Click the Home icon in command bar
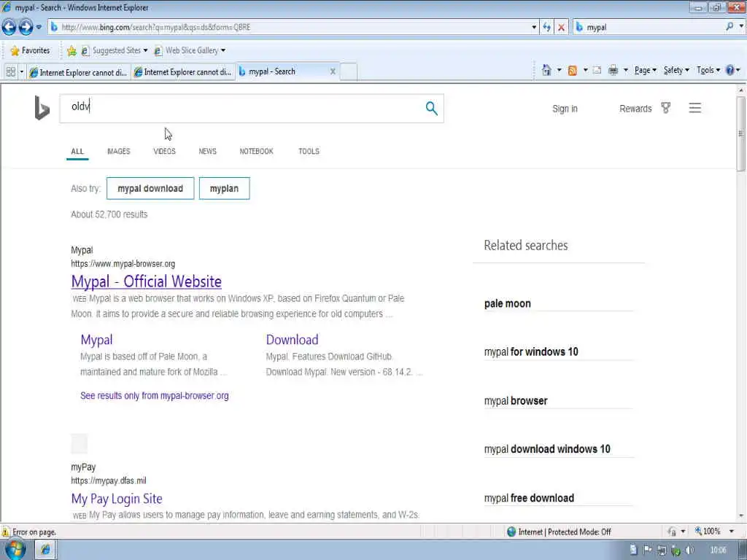 tap(546, 71)
